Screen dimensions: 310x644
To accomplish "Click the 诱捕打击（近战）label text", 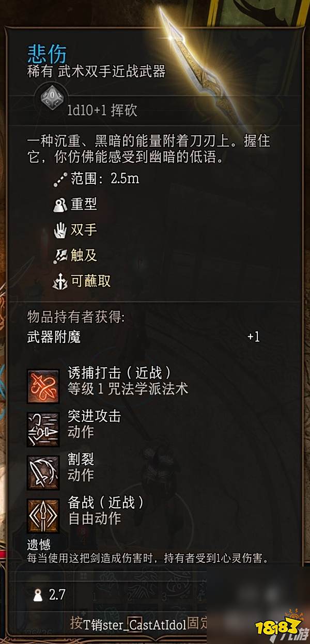I will tap(119, 373).
